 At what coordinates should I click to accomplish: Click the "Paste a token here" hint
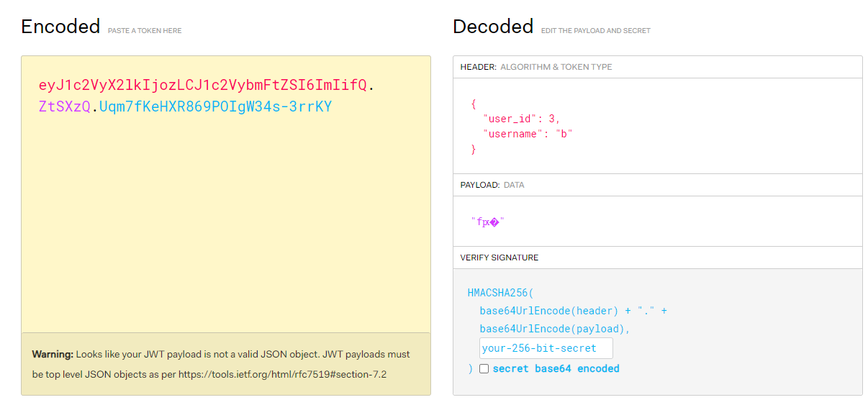pyautogui.click(x=145, y=31)
